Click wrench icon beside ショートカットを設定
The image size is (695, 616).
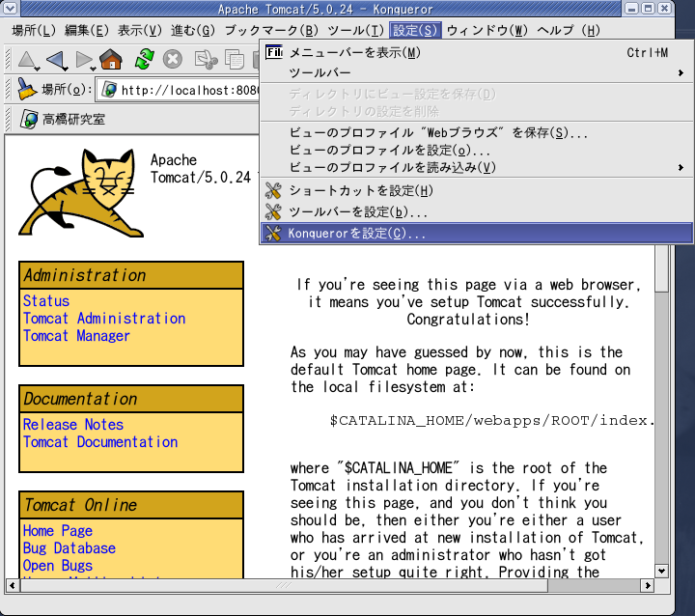pos(273,191)
